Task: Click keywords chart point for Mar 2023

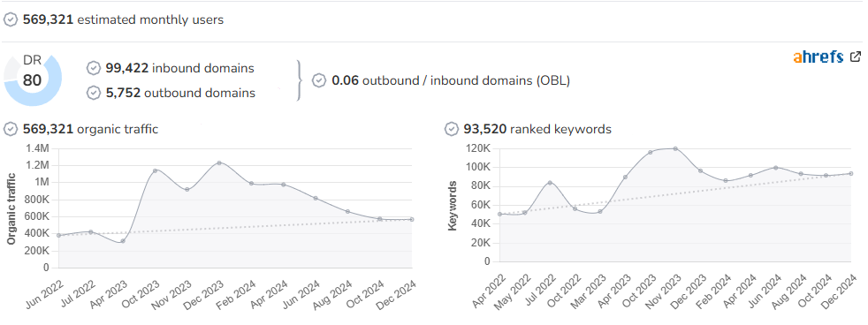Action: 600,211
